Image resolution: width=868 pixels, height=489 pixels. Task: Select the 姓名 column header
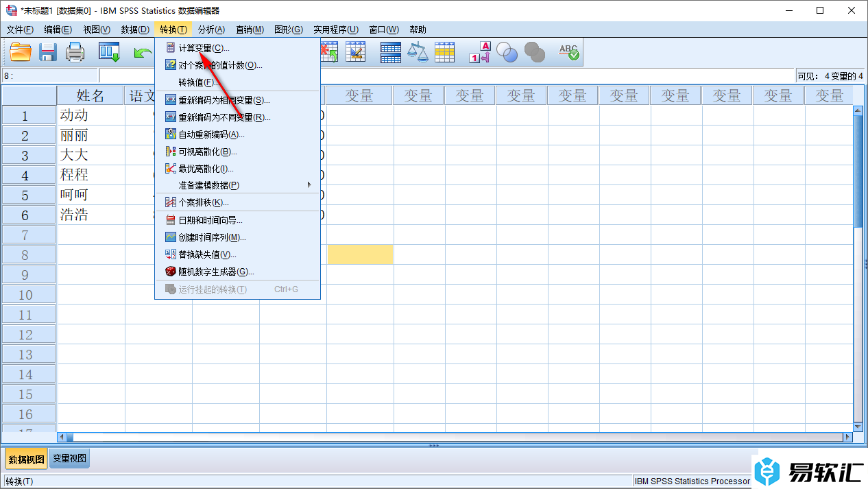[x=91, y=95]
